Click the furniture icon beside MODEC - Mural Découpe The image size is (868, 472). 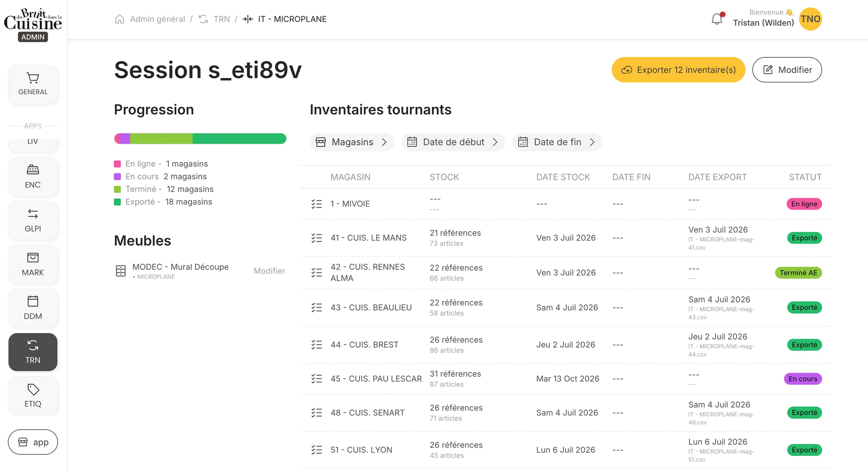(x=121, y=271)
